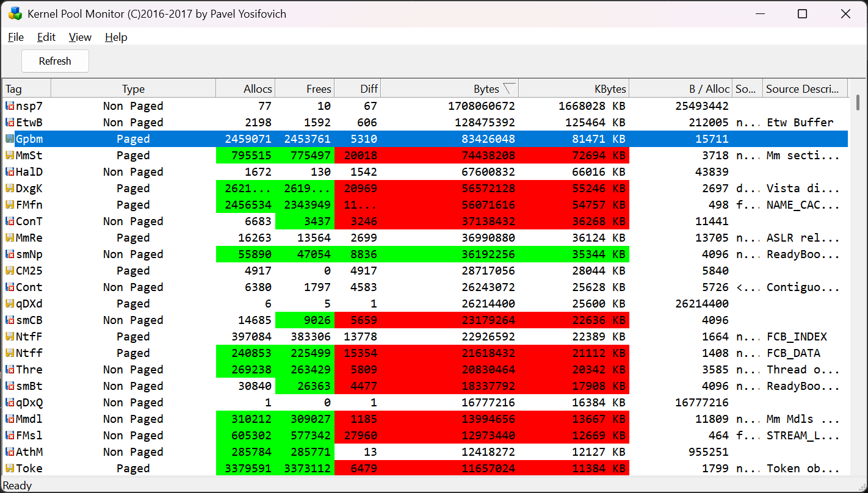Sort by the Diff column header
The height and width of the screenshot is (493, 868).
click(357, 89)
